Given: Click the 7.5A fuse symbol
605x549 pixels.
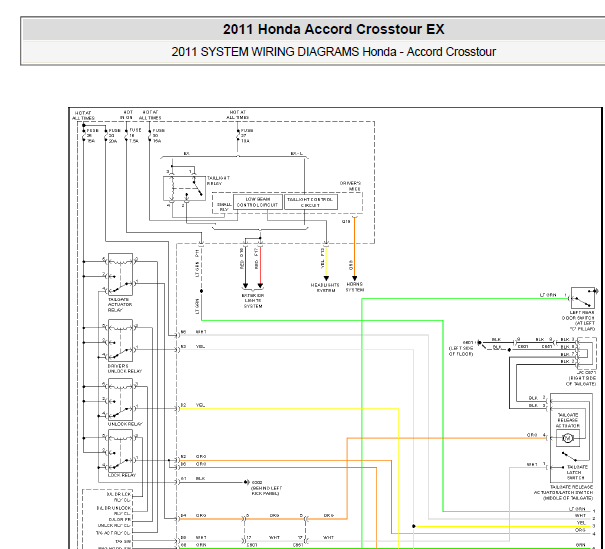Looking at the screenshot, I should [126, 136].
